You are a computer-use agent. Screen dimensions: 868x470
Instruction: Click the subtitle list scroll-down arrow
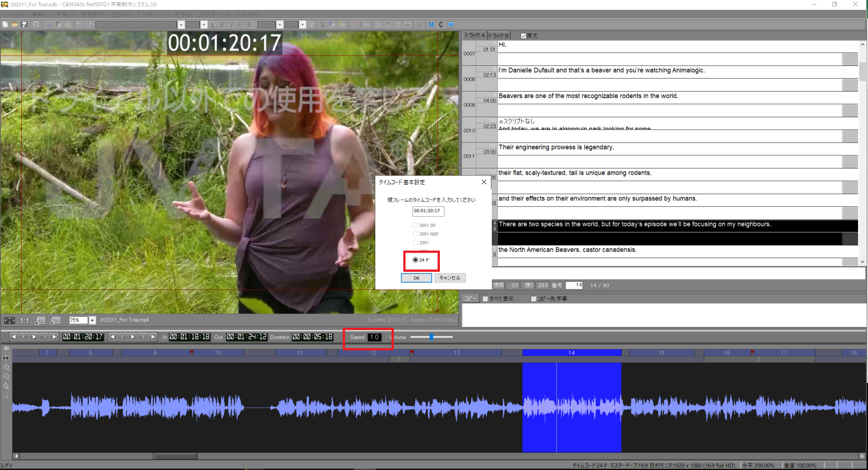pos(863,261)
